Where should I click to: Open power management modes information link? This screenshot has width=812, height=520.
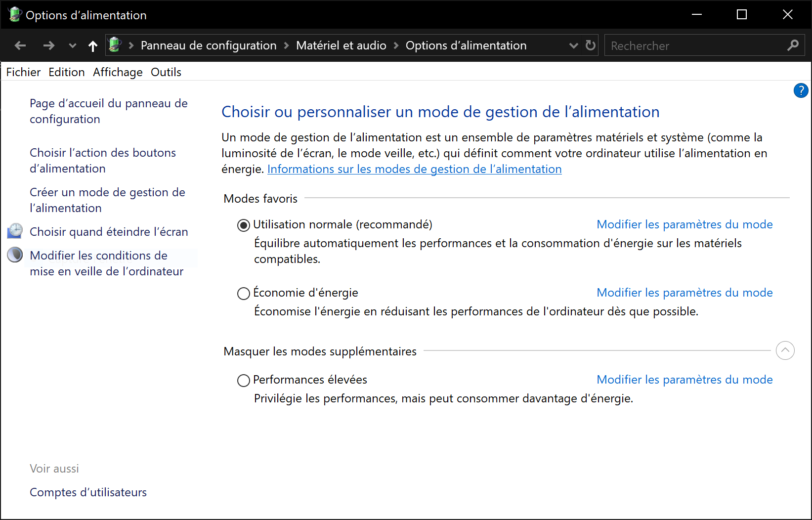[414, 169]
